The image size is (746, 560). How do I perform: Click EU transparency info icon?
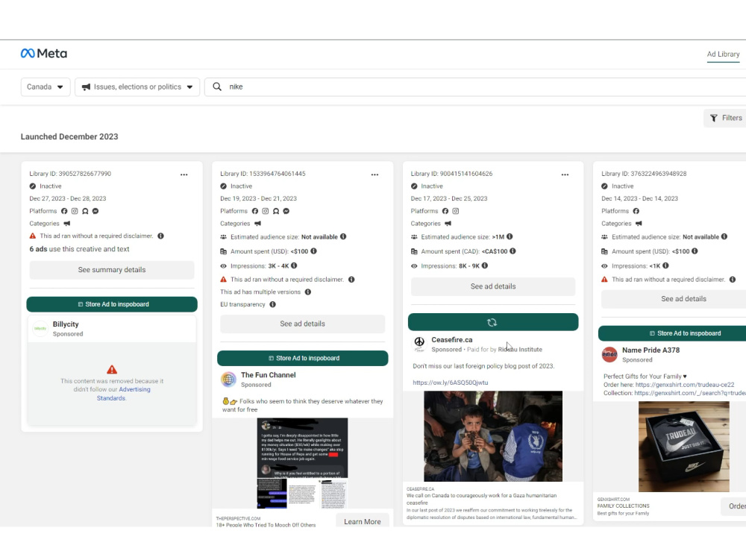272,304
